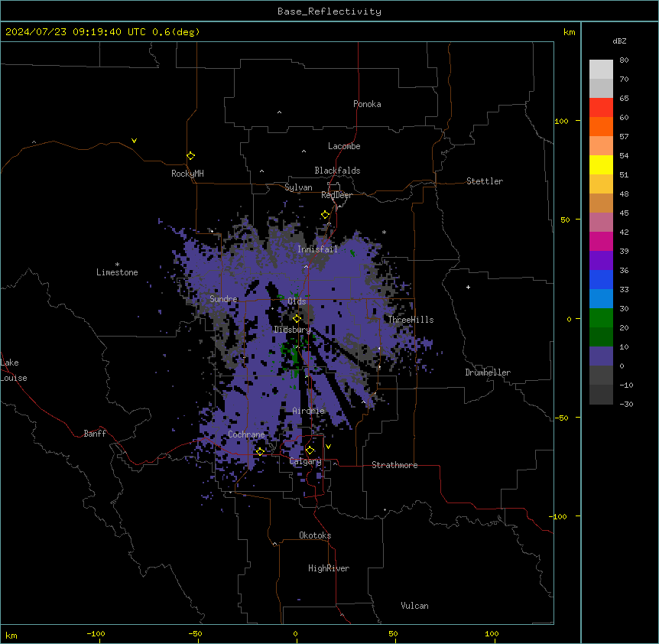Click the 65 value on dBZ legend

click(x=624, y=99)
